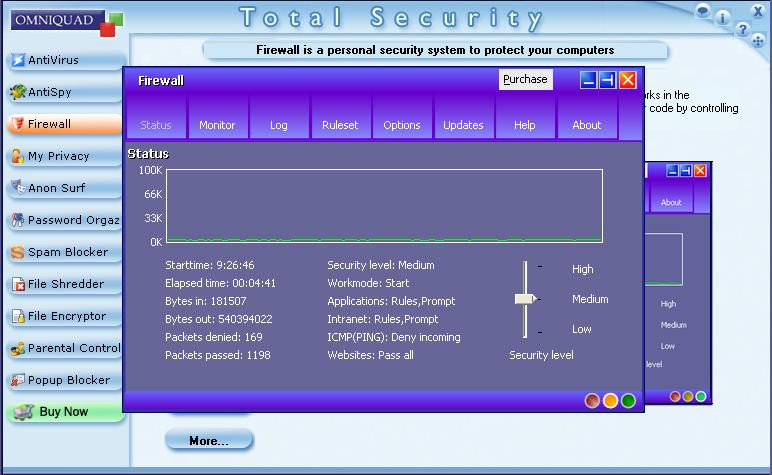Open Password Organizer icon

[x=18, y=220]
